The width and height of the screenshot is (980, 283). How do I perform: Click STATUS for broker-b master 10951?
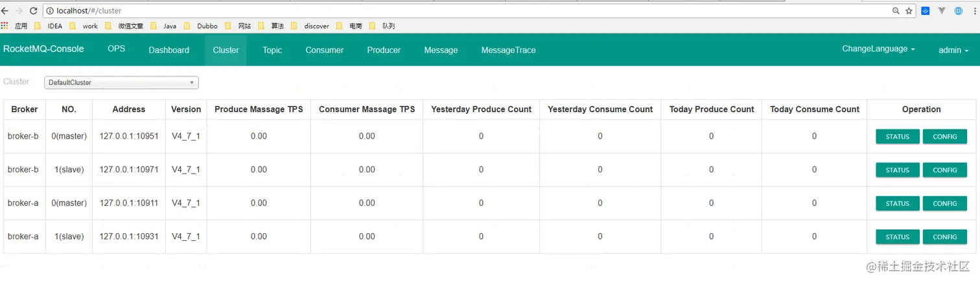(x=898, y=137)
